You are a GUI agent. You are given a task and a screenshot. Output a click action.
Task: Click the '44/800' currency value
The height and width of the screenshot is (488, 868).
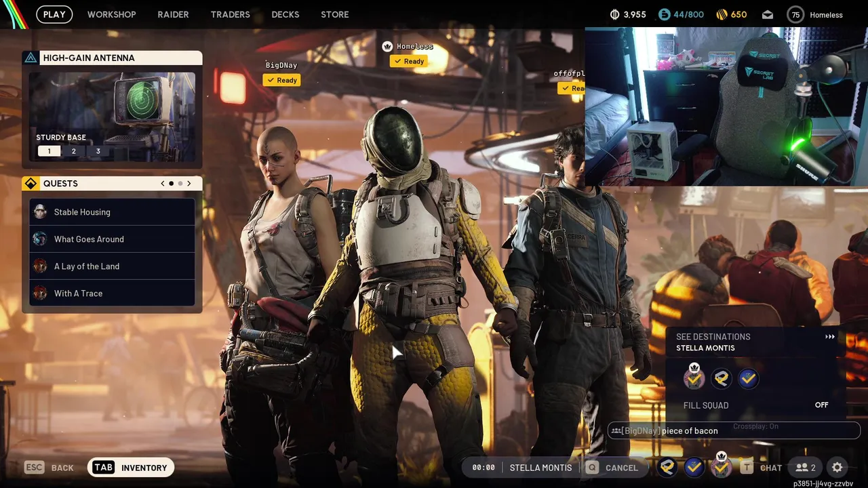688,14
